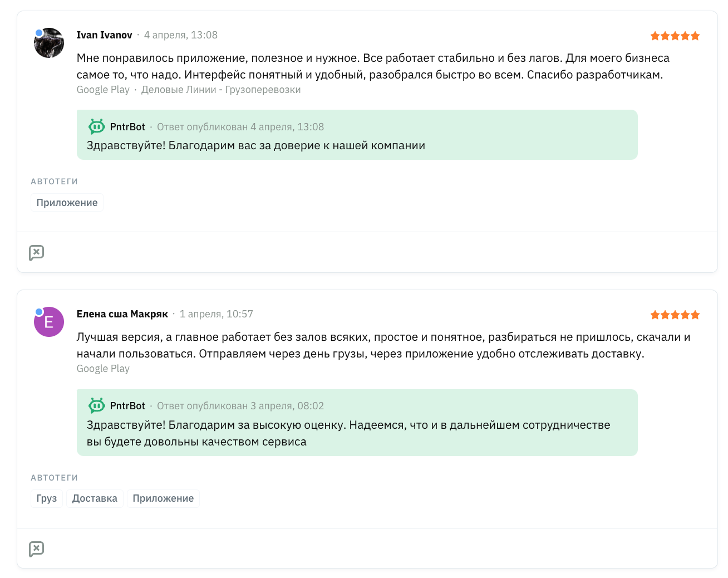
Task: Click Google Play source under Ivan's review
Action: click(103, 90)
